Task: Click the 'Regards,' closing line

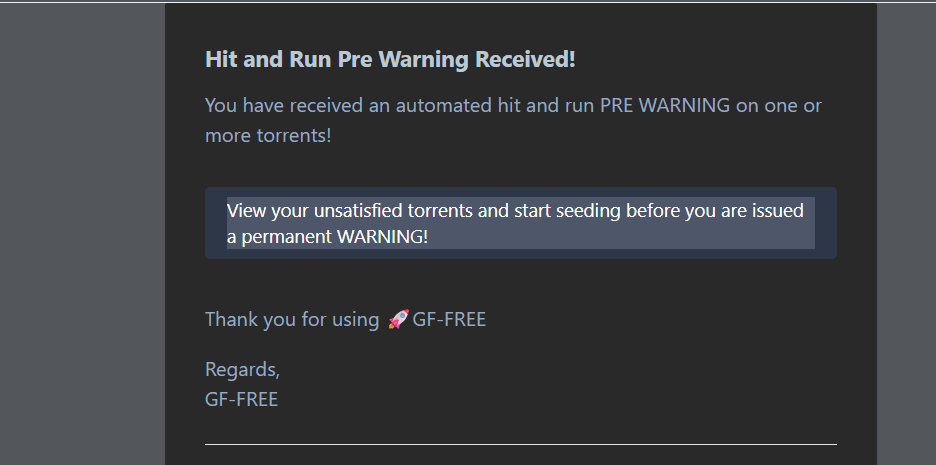Action: tap(242, 370)
